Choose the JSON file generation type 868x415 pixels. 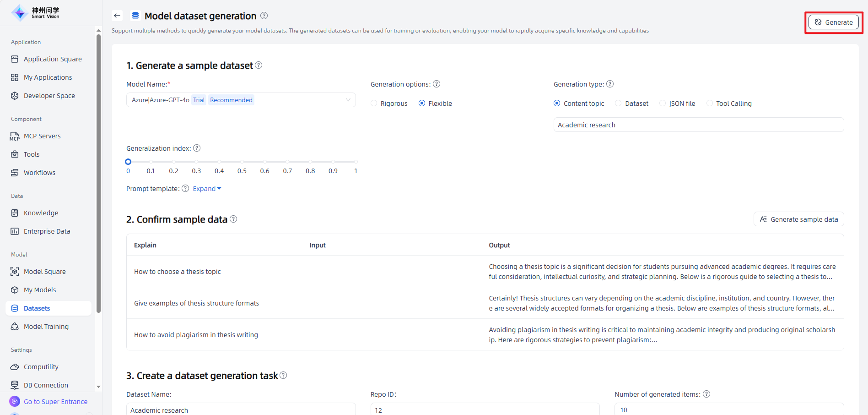pos(663,104)
